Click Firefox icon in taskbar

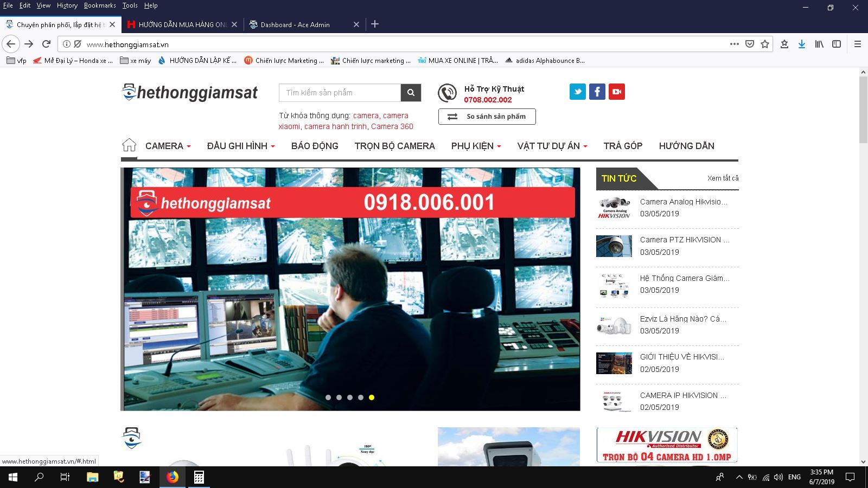tap(173, 477)
